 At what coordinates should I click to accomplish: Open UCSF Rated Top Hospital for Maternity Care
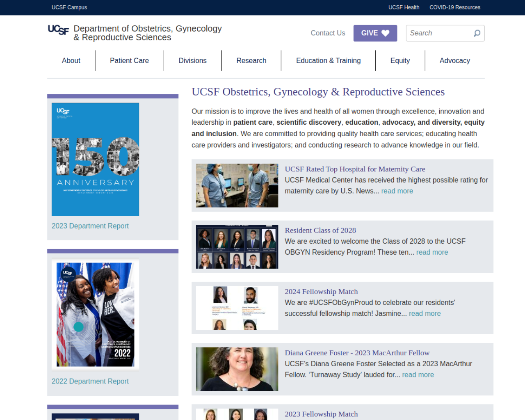[355, 169]
